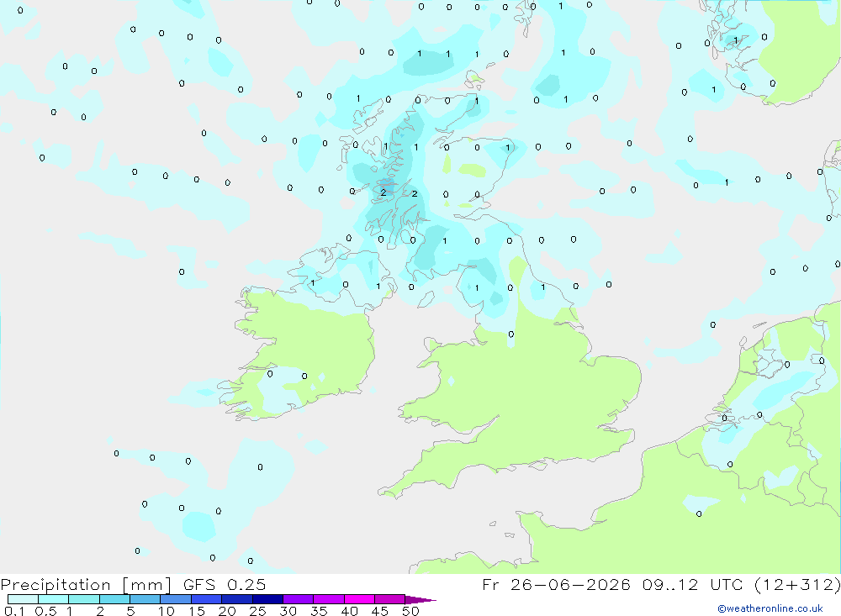Screen dimensions: 841x616
Task: Click the '35' legend scale label
Action: pyautogui.click(x=319, y=611)
